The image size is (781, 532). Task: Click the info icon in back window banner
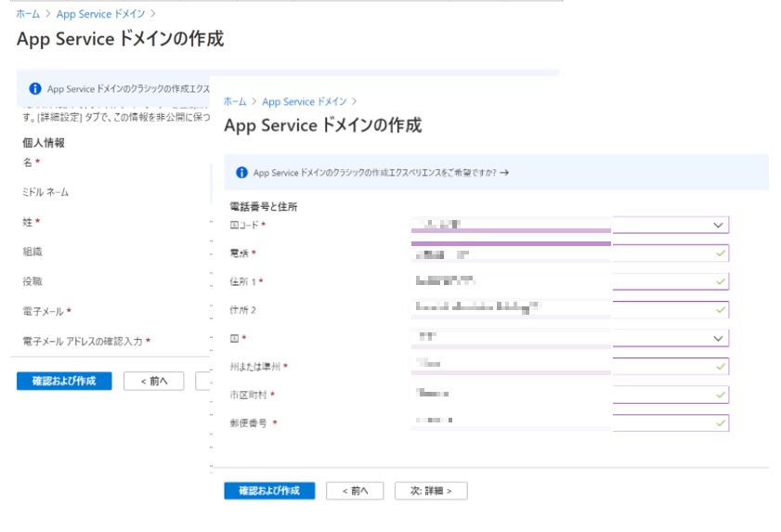(35, 89)
